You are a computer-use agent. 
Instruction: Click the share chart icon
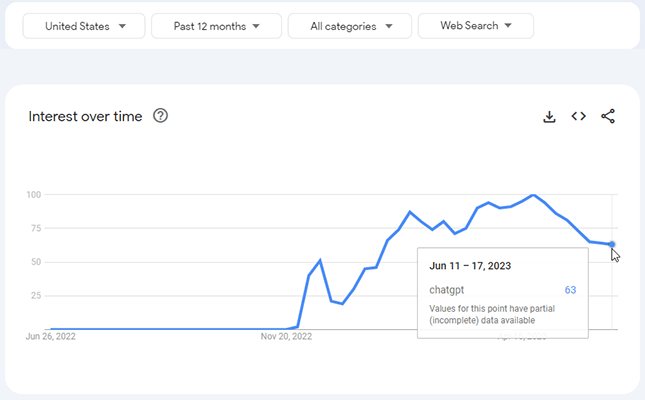(x=608, y=116)
